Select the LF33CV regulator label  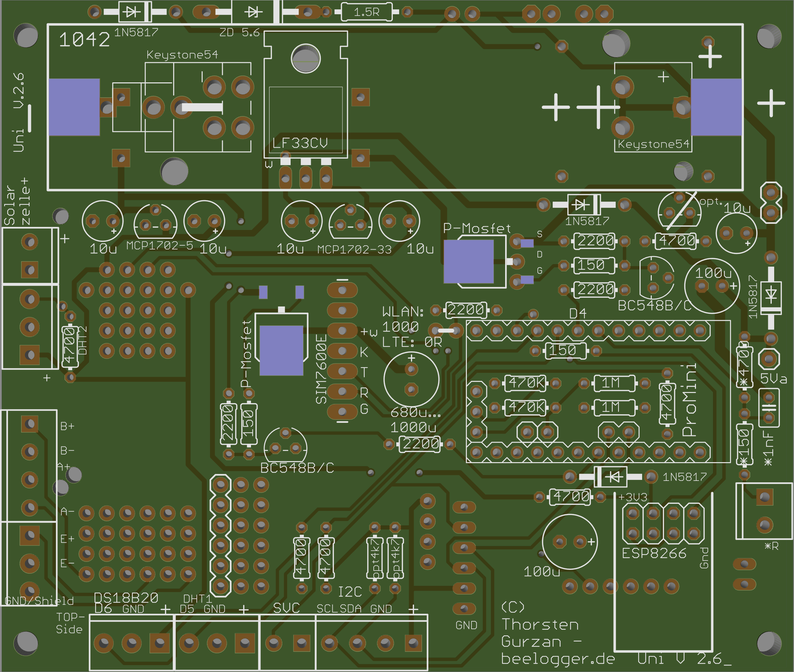(300, 143)
